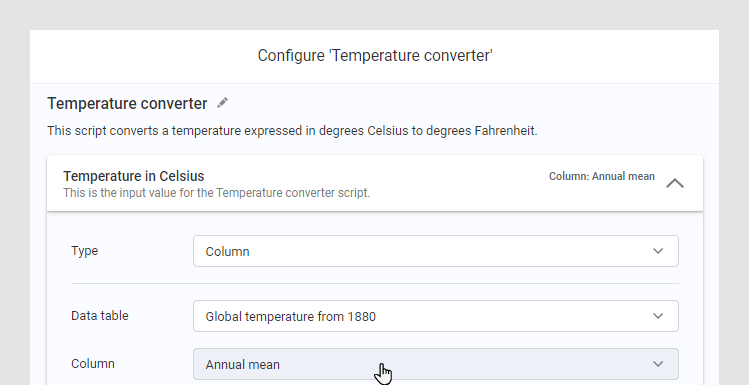749x385 pixels.
Task: Open the Type dropdown showing Column
Action: coord(436,251)
